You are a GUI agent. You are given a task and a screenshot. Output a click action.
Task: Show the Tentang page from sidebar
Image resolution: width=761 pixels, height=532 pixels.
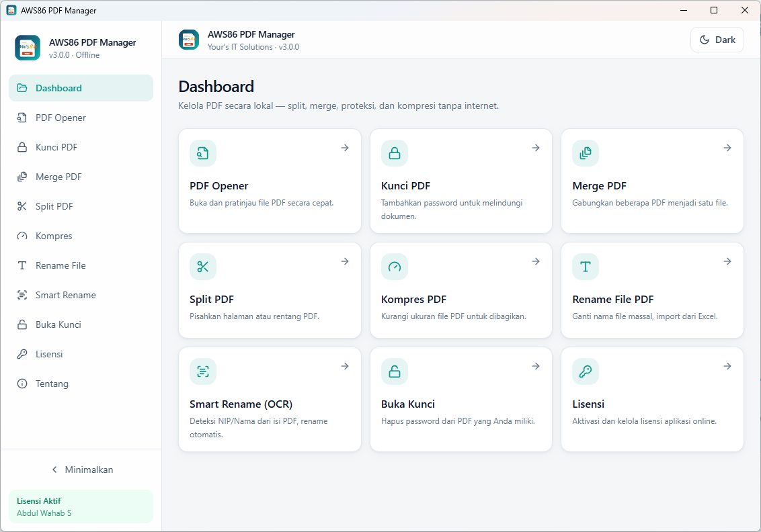click(81, 384)
